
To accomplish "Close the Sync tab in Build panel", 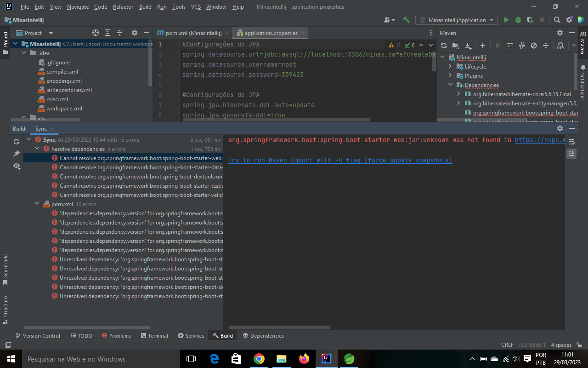I will pyautogui.click(x=52, y=129).
